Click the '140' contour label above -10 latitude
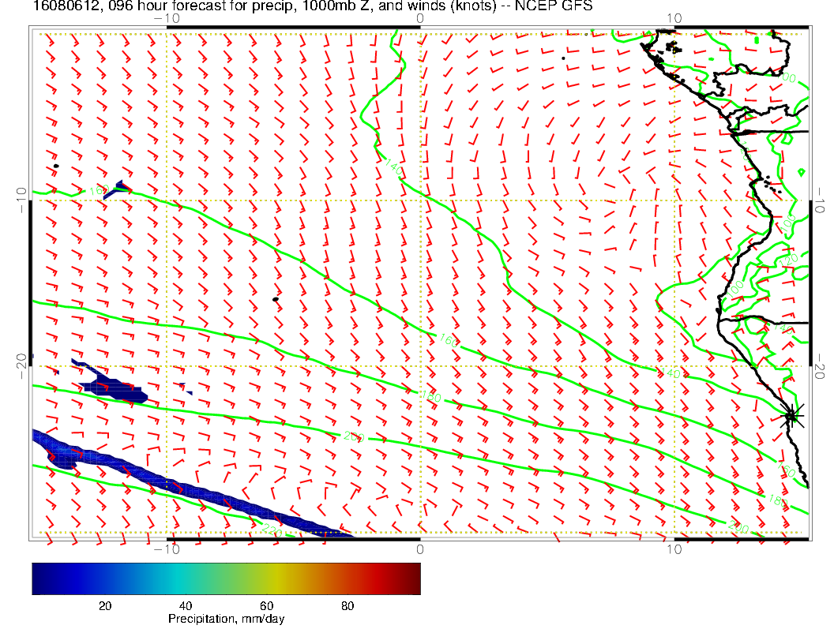 pos(393,167)
